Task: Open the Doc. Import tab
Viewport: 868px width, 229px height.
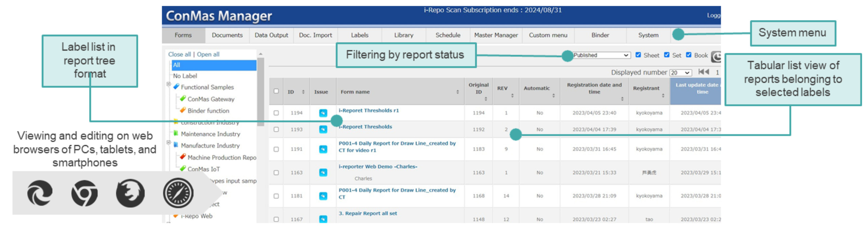Action: [x=315, y=35]
